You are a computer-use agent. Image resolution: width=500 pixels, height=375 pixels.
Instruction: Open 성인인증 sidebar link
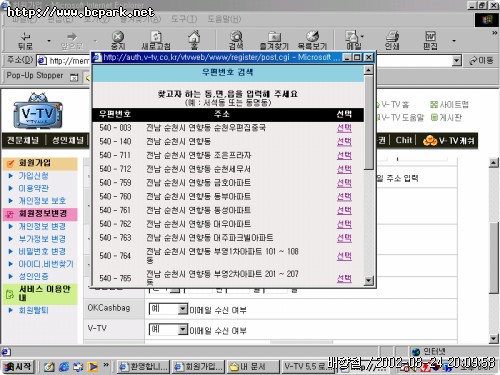(33, 276)
